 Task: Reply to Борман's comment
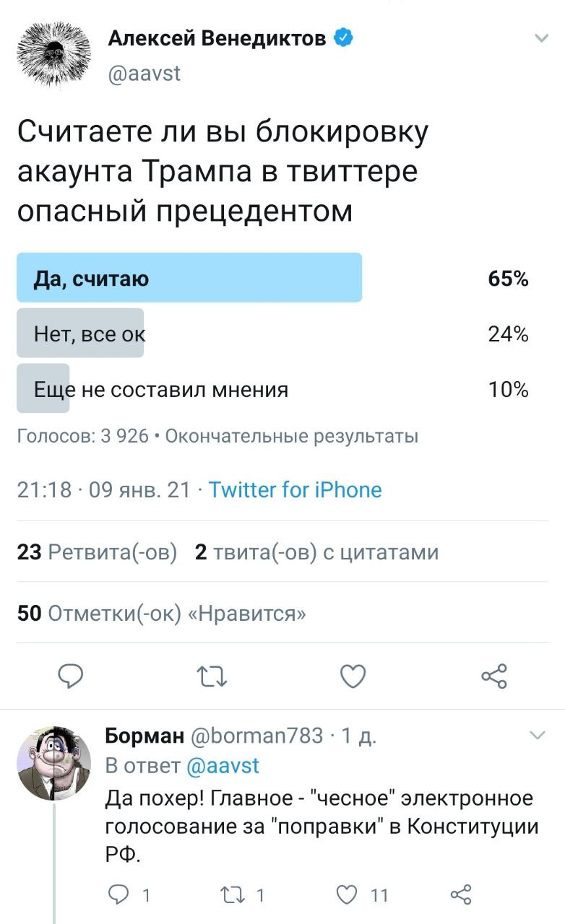point(118,895)
